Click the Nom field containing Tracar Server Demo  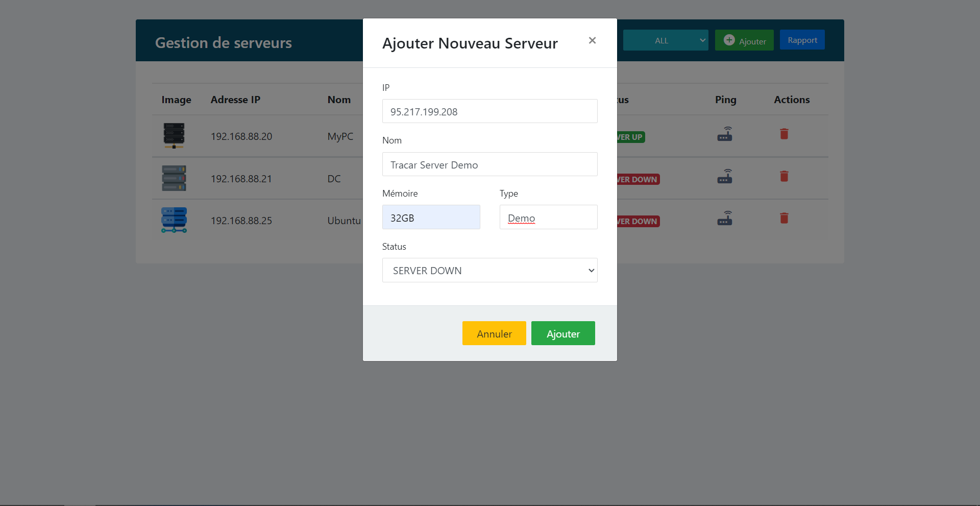[489, 164]
